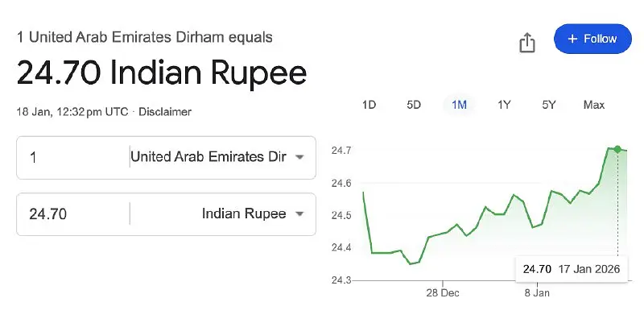The image size is (644, 323).
Task: Switch to the 5Y range
Action: tap(549, 105)
